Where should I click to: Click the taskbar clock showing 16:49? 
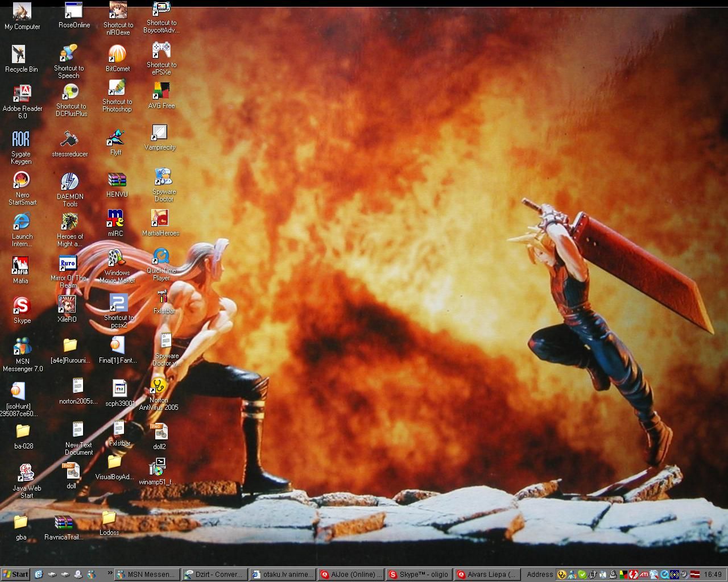pos(712,575)
